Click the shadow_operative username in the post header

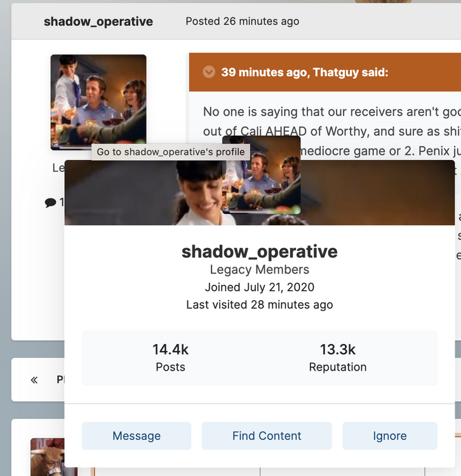(x=98, y=22)
